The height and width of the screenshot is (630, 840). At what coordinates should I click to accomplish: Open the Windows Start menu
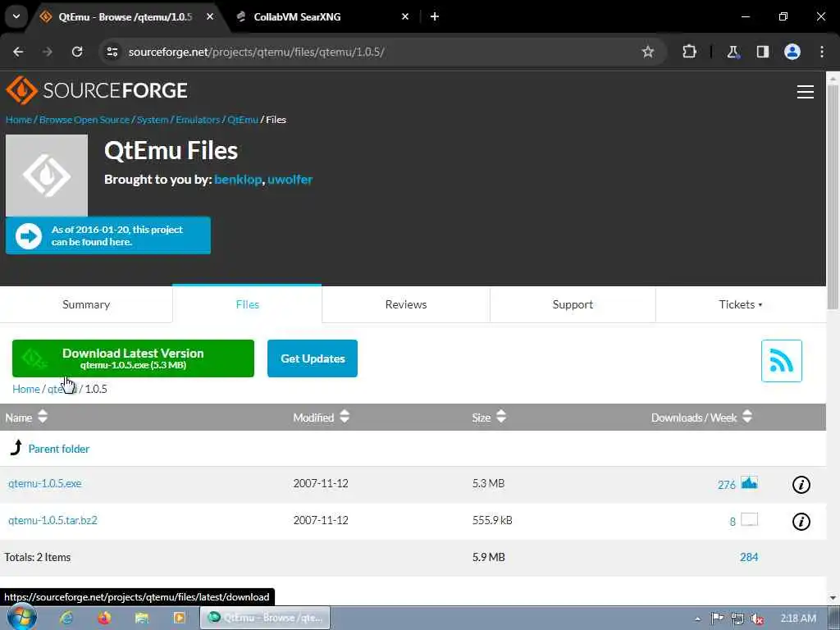[x=21, y=617]
